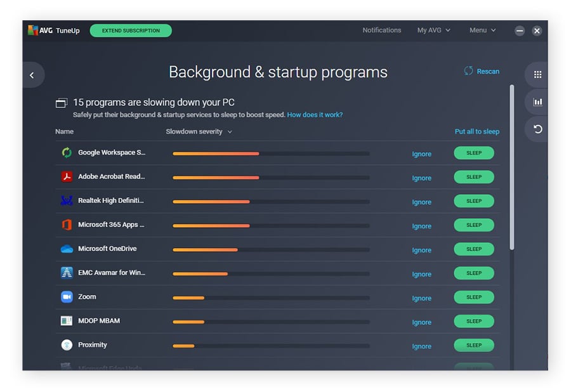The height and width of the screenshot is (392, 571).
Task: Open the statistics bar chart icon
Action: click(537, 102)
